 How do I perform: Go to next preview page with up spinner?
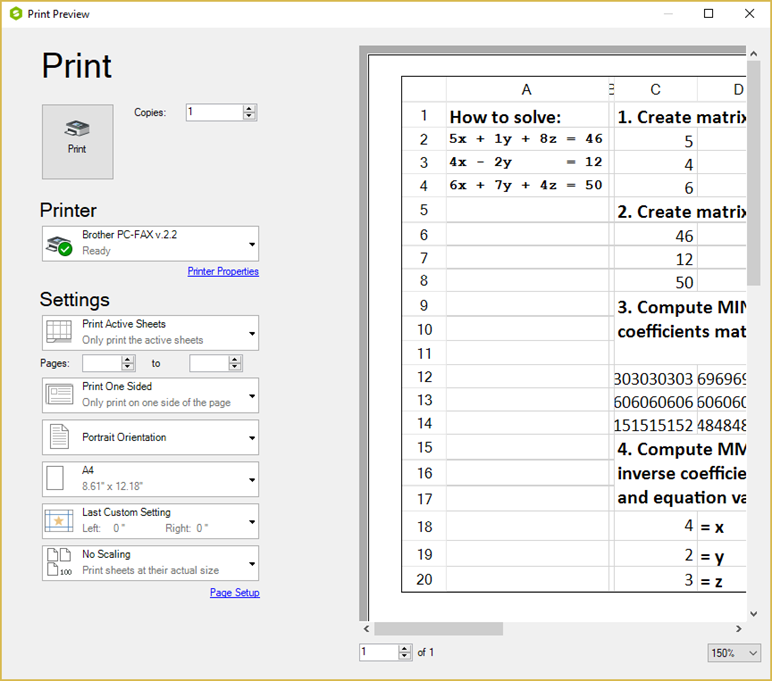pos(405,649)
